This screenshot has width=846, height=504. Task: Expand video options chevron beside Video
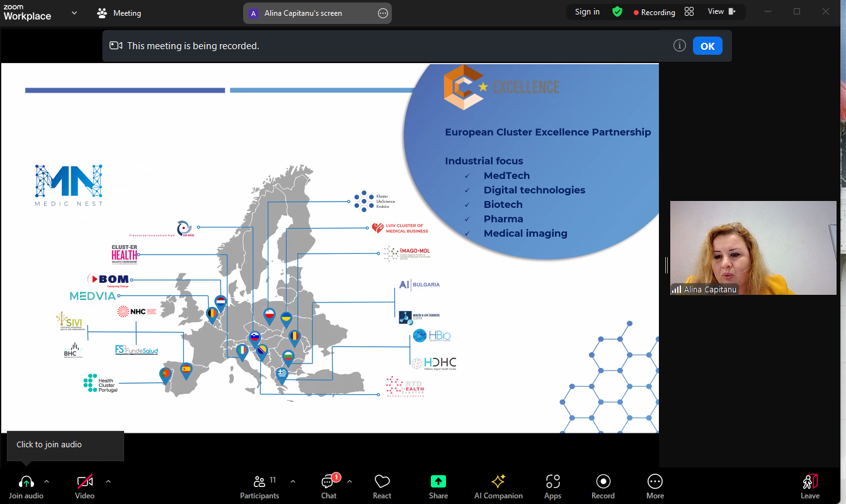[108, 481]
